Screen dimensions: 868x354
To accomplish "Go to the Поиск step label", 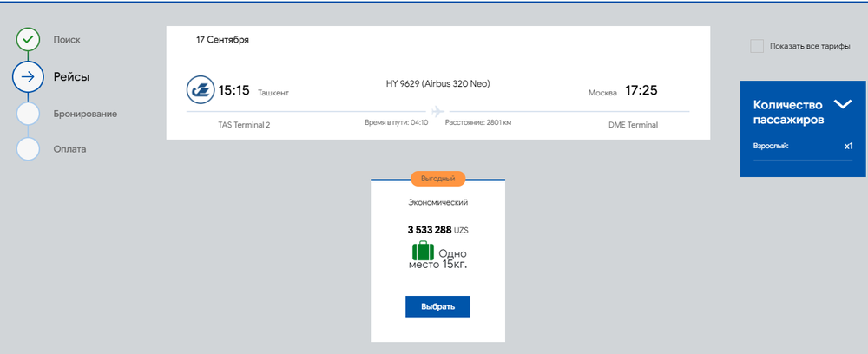I will tap(67, 40).
